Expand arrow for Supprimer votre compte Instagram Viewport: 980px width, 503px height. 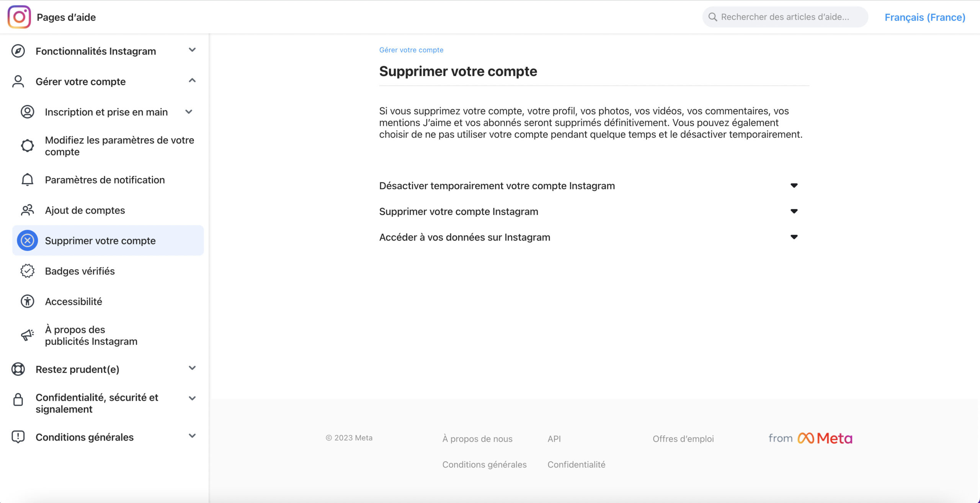tap(794, 211)
